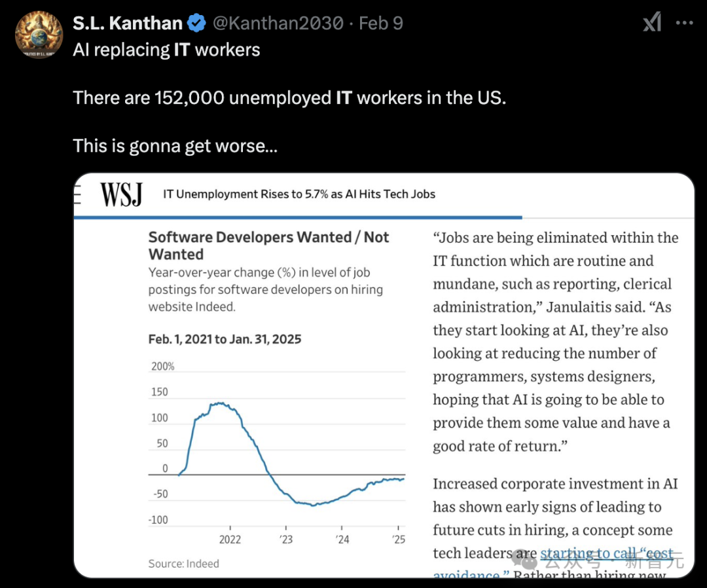The width and height of the screenshot is (707, 588).
Task: Click the "Feb. 1, 2021 to Jan. 31, 2025" date range
Action: (225, 339)
